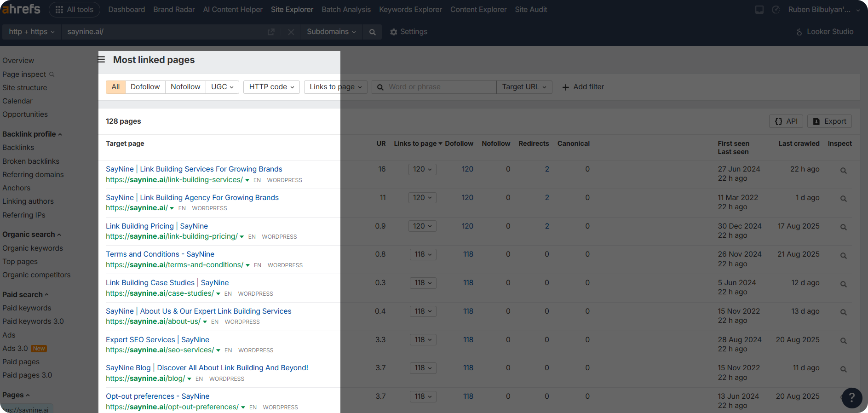
Task: Sort by Links to page column
Action: click(418, 143)
